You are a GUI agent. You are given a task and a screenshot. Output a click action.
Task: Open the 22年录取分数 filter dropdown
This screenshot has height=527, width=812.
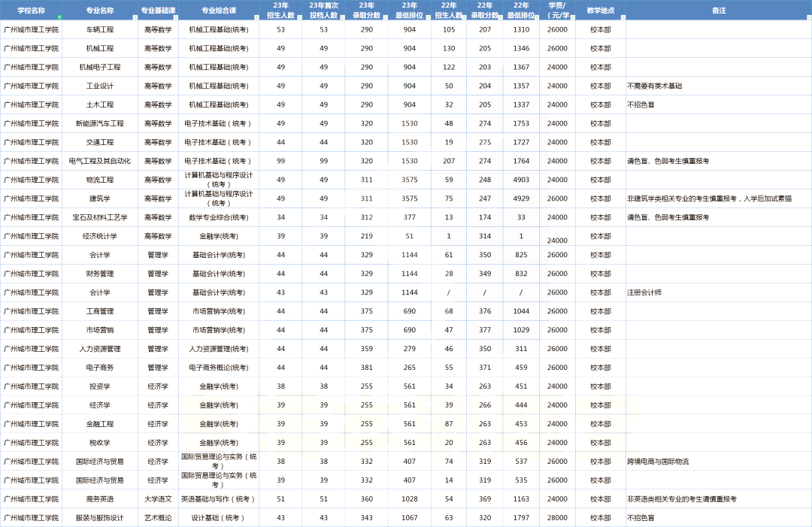[x=500, y=17]
